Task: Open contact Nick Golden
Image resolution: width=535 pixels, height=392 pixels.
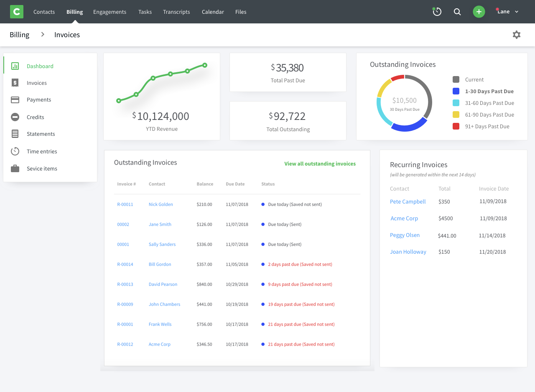Action: pos(161,204)
